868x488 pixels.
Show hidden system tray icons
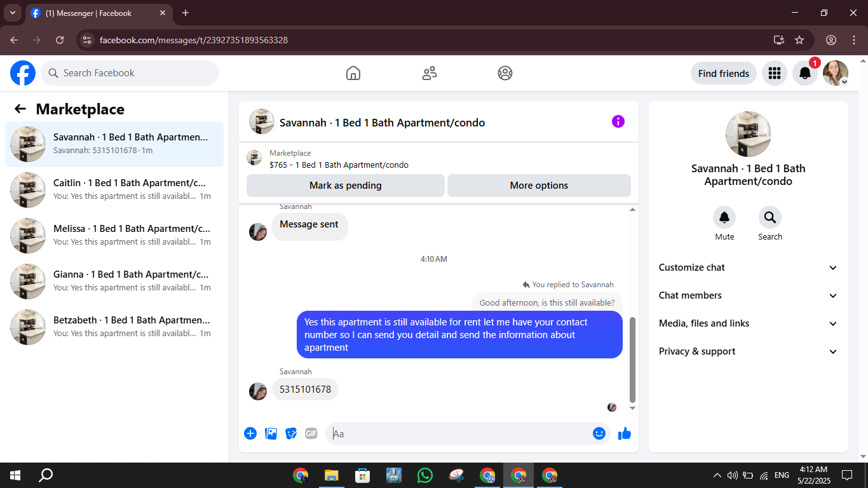[x=717, y=475]
